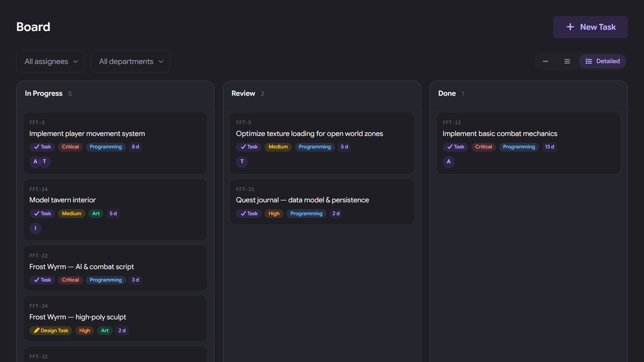This screenshot has width=644, height=362.
Task: Click Critical tag on player movement card
Action: 70,147
